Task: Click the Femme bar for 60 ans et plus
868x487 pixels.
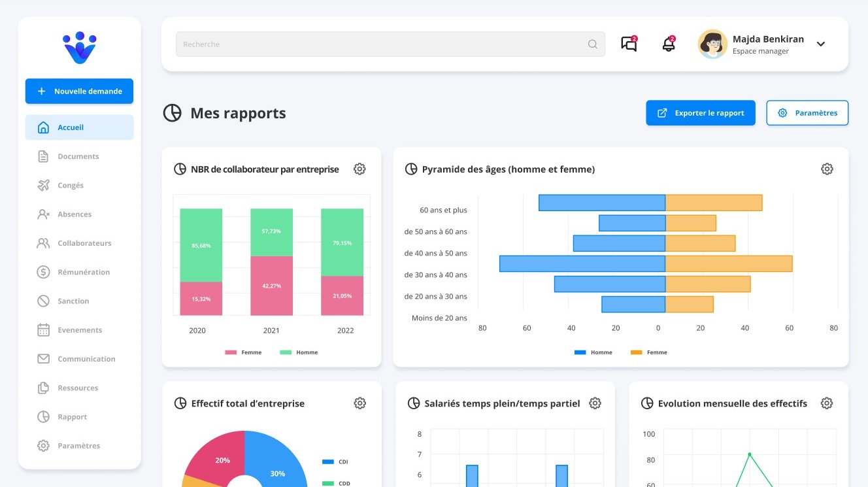Action: point(714,203)
